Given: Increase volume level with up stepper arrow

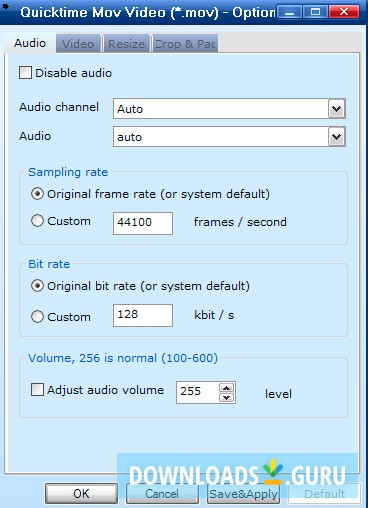Looking at the screenshot, I should click(227, 388).
